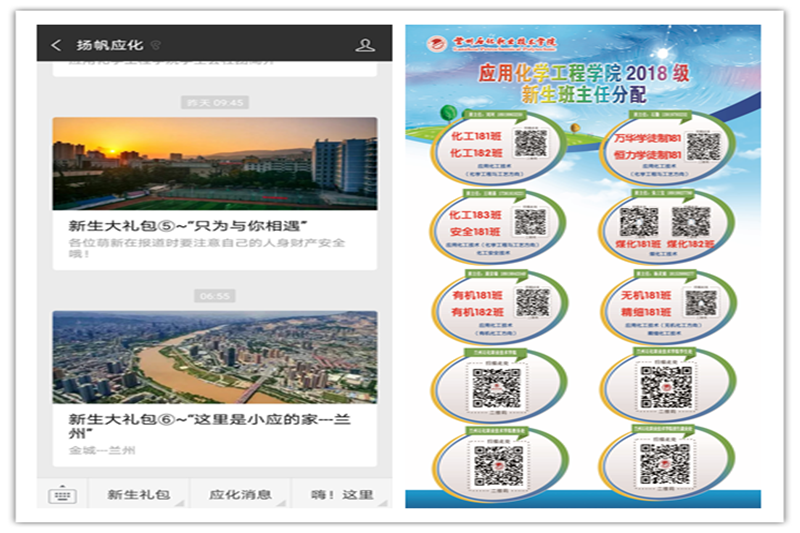The image size is (800, 533).
Task: Tap the 扬帆应化 account title
Action: pos(109,45)
